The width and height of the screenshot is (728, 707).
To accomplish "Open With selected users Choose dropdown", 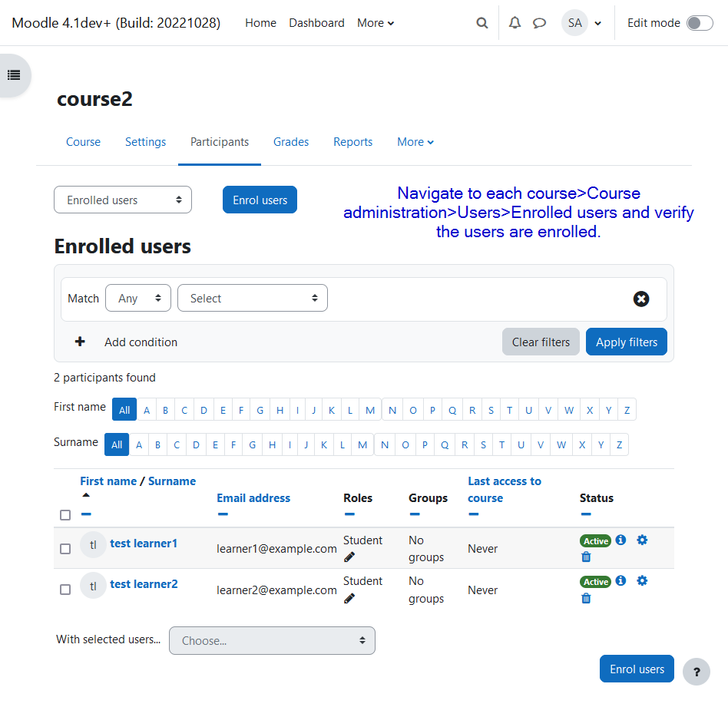I will [272, 641].
